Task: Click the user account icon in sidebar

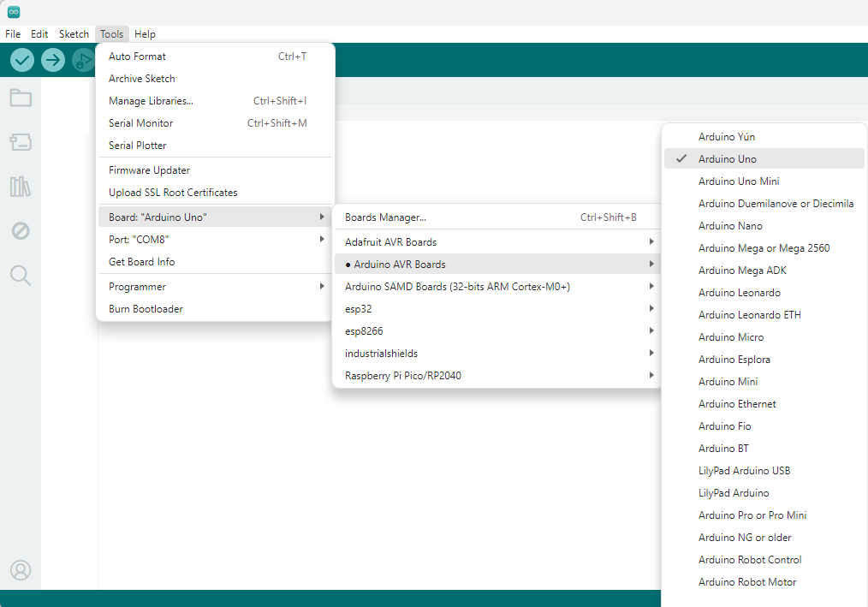Action: coord(21,570)
